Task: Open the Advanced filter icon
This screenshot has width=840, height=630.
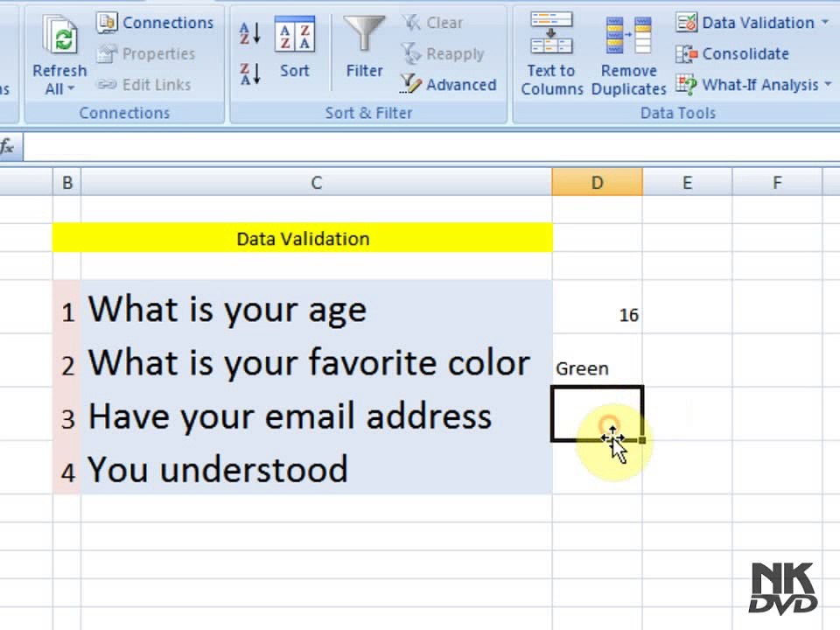Action: (411, 84)
